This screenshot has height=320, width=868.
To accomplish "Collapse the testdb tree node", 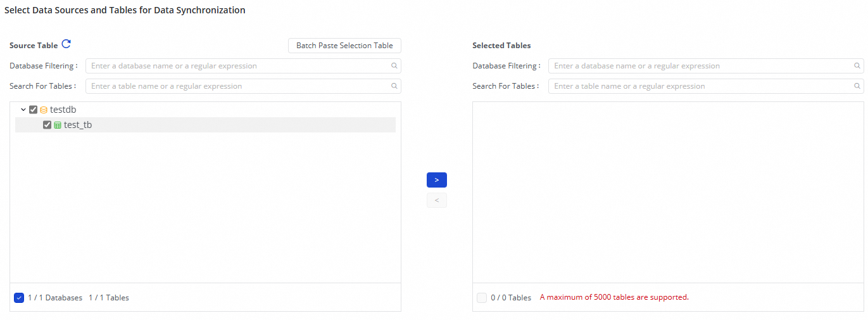I will pyautogui.click(x=23, y=110).
